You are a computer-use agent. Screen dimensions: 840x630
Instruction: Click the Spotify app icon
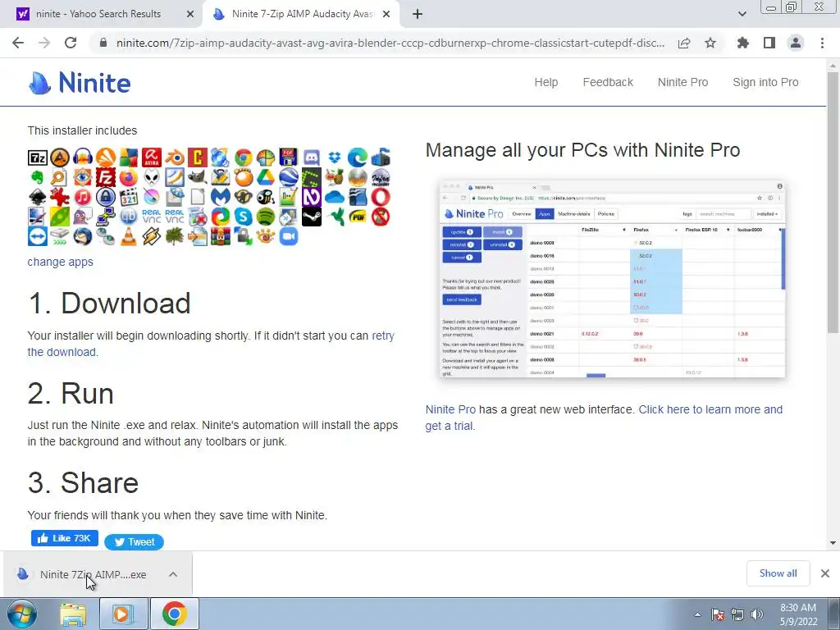coord(267,217)
